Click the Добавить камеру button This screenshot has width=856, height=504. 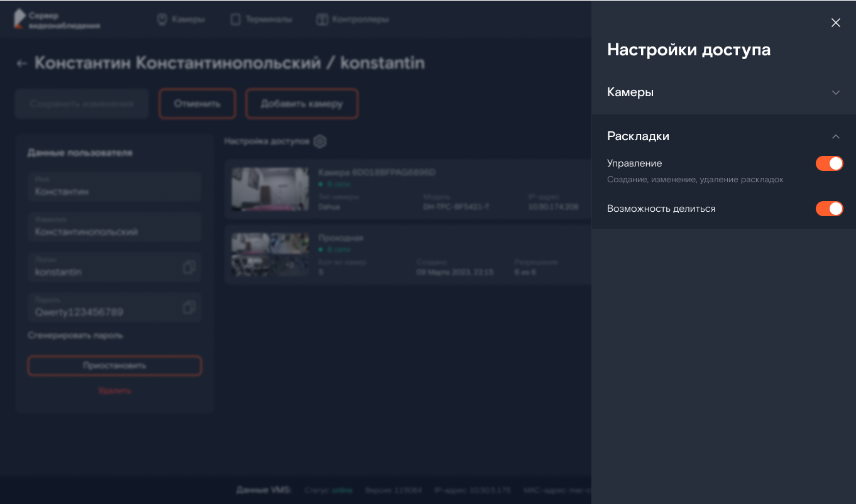pos(302,104)
